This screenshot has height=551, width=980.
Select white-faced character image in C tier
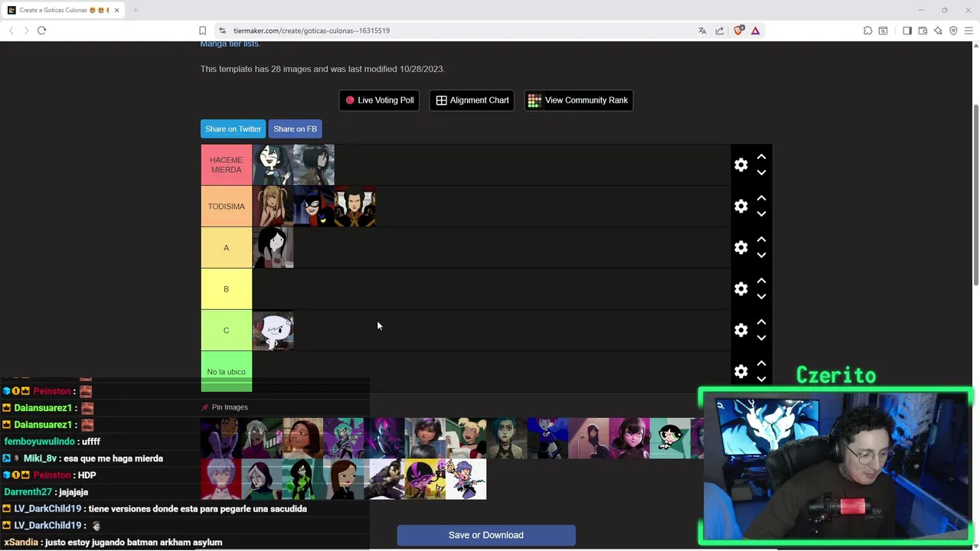[x=273, y=330]
